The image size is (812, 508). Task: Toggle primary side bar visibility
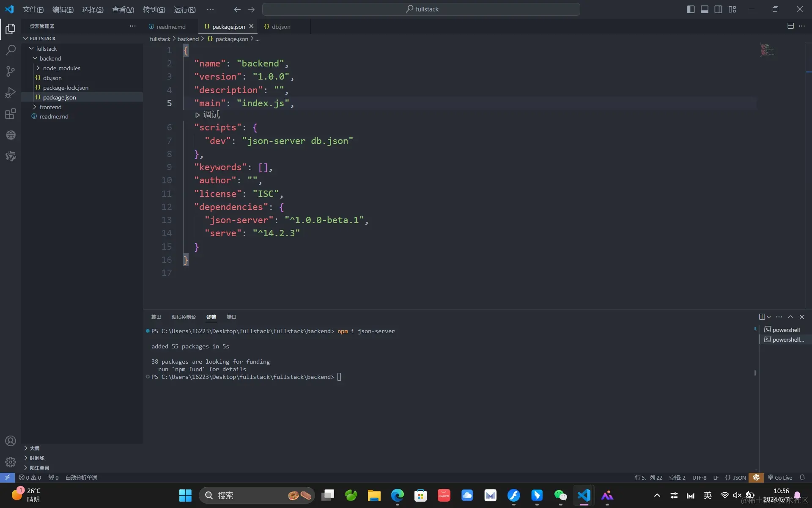691,9
